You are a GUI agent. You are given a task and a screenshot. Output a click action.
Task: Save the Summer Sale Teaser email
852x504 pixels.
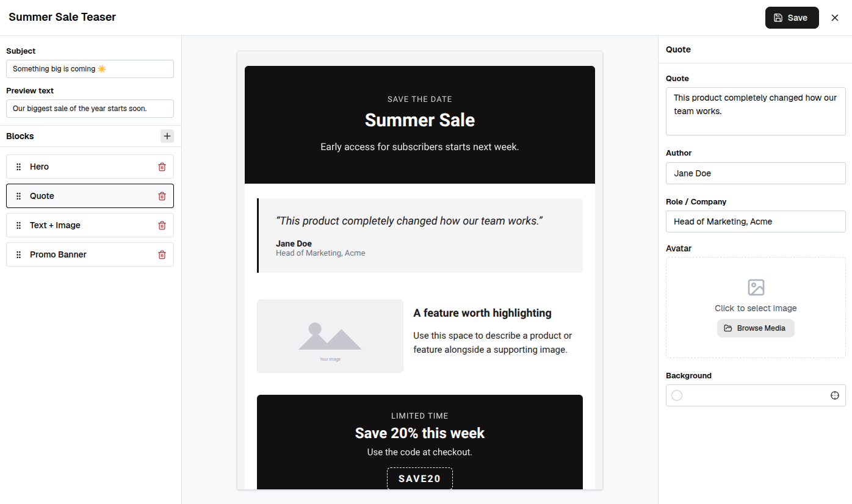792,18
